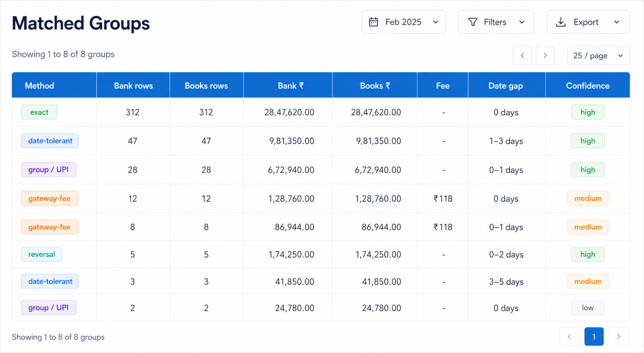644x353 pixels.
Task: Open the Export dropdown menu
Action: click(588, 22)
